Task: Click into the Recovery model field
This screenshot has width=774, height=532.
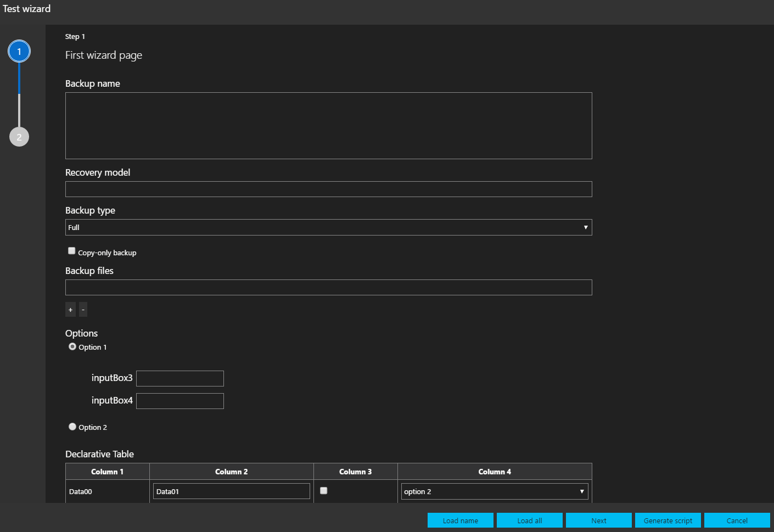Action: click(328, 189)
